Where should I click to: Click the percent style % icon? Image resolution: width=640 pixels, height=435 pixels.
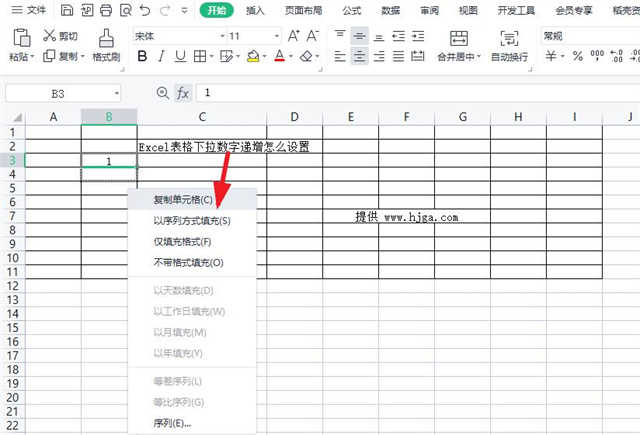coord(578,56)
